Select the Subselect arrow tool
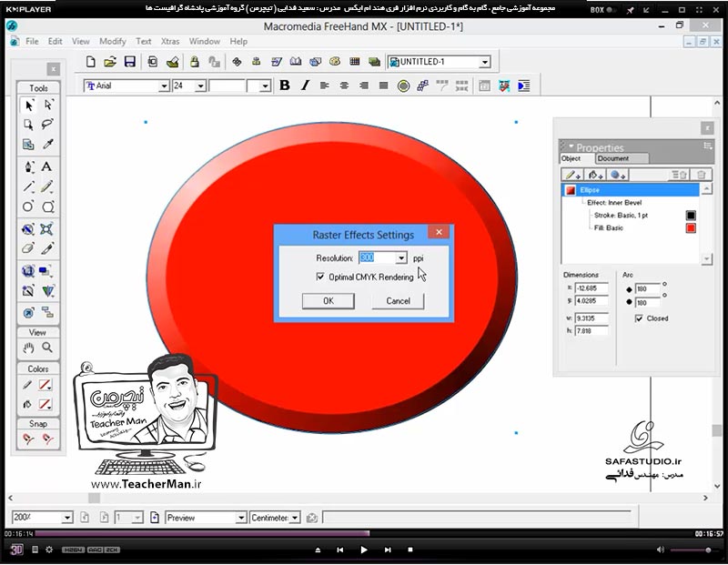 (x=48, y=105)
